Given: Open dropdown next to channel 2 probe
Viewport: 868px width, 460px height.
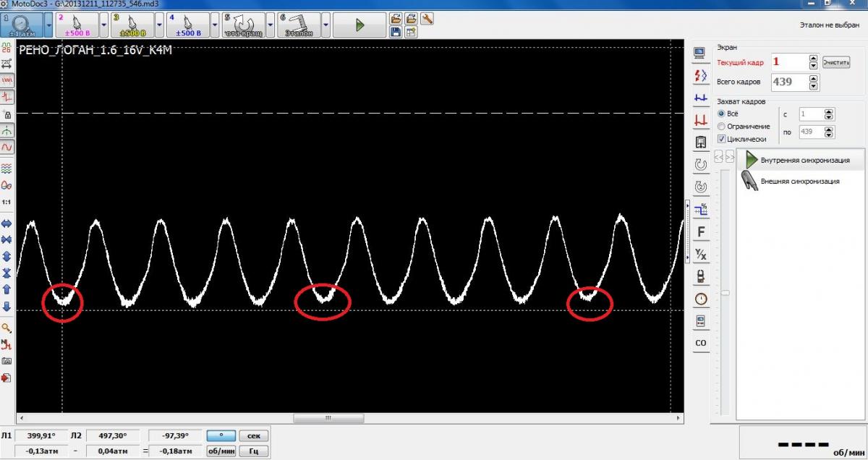Looking at the screenshot, I should point(104,25).
